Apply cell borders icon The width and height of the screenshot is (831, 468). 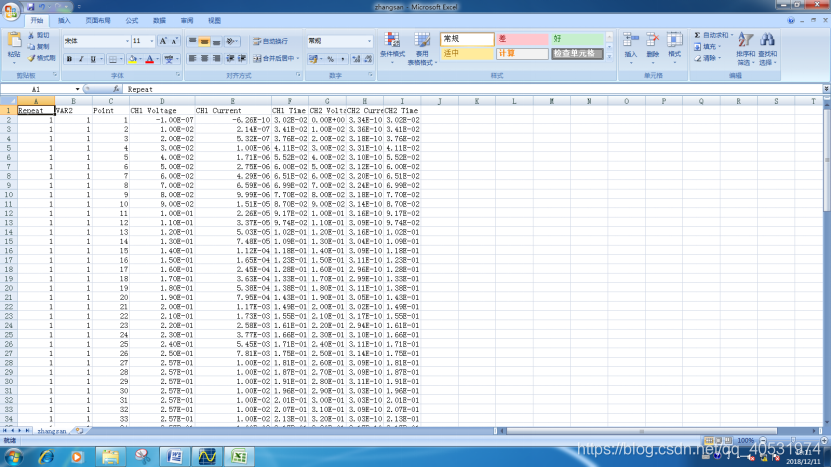click(112, 59)
